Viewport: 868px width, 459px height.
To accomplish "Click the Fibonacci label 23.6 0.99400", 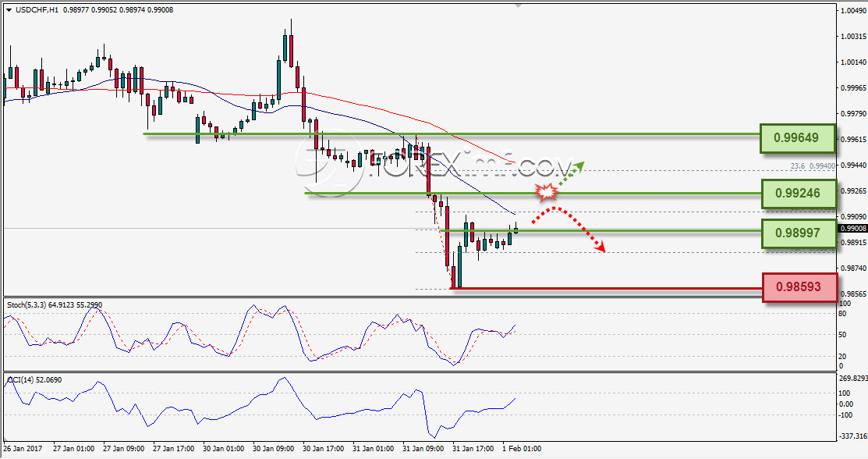I will [x=812, y=165].
